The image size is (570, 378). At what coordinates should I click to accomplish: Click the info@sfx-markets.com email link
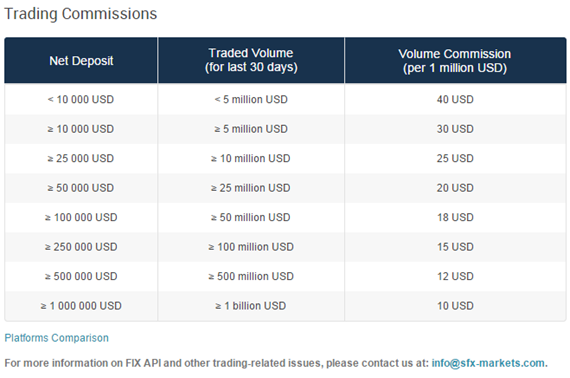[x=489, y=363]
